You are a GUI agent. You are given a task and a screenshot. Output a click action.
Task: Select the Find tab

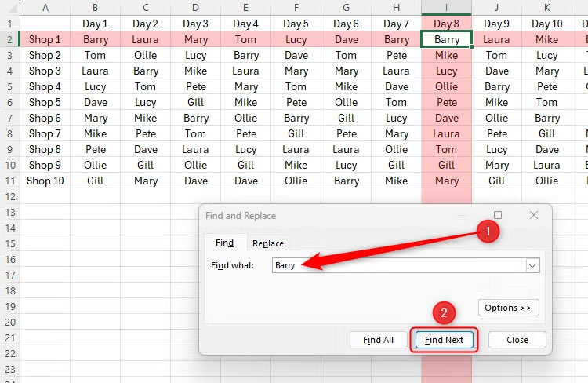(x=225, y=243)
